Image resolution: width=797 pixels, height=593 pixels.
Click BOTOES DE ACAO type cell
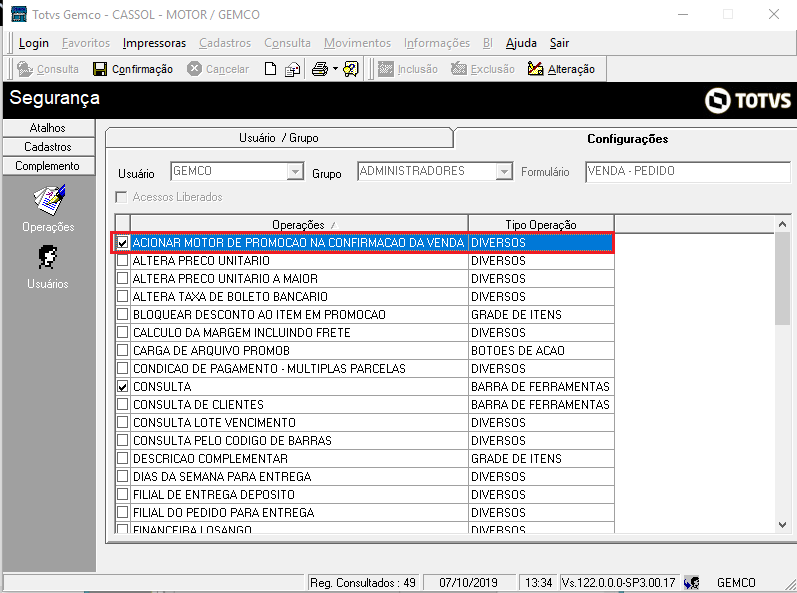(x=541, y=351)
